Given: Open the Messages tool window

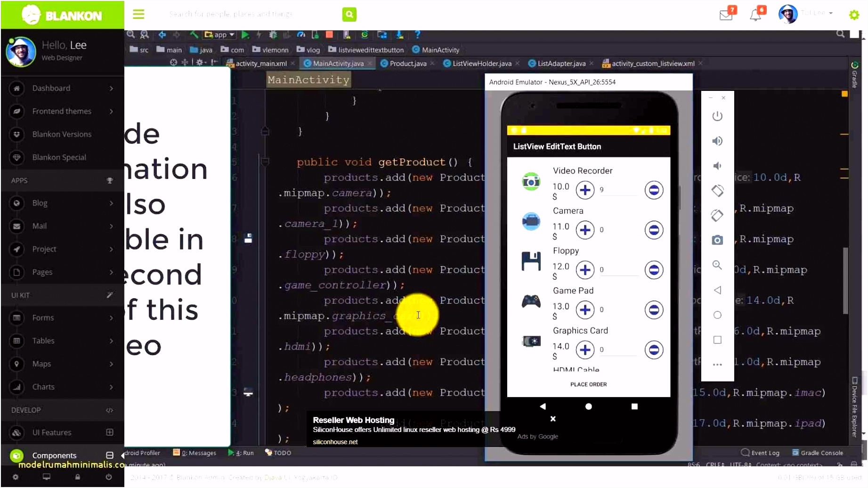Looking at the screenshot, I should point(195,453).
